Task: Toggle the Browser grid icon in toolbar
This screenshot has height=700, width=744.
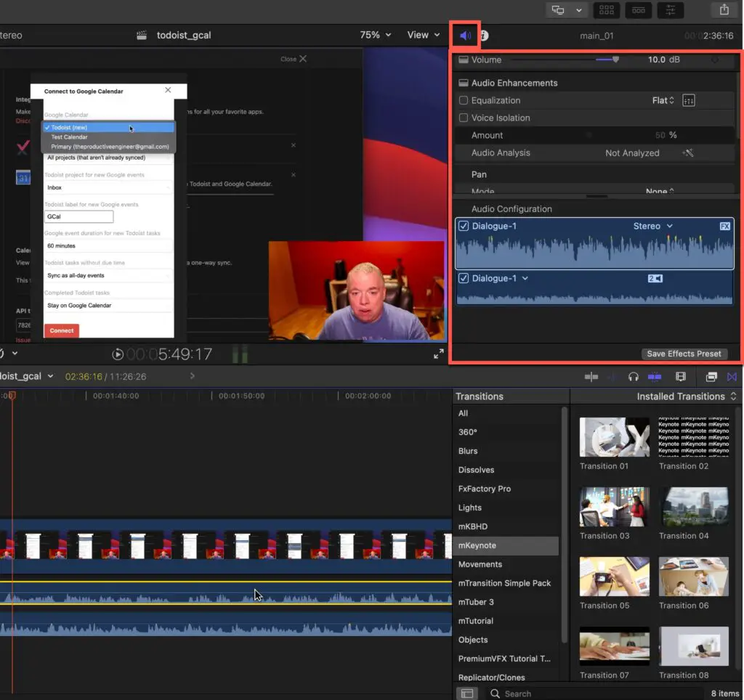Action: point(607,10)
